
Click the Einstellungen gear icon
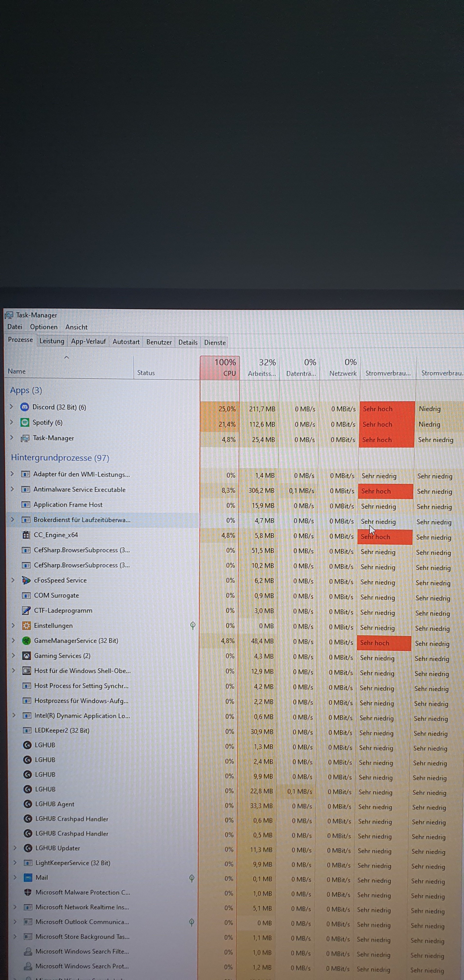pyautogui.click(x=26, y=625)
